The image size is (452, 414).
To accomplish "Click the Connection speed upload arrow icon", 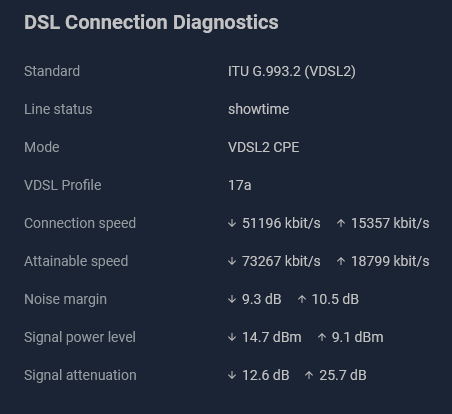I will [x=341, y=223].
